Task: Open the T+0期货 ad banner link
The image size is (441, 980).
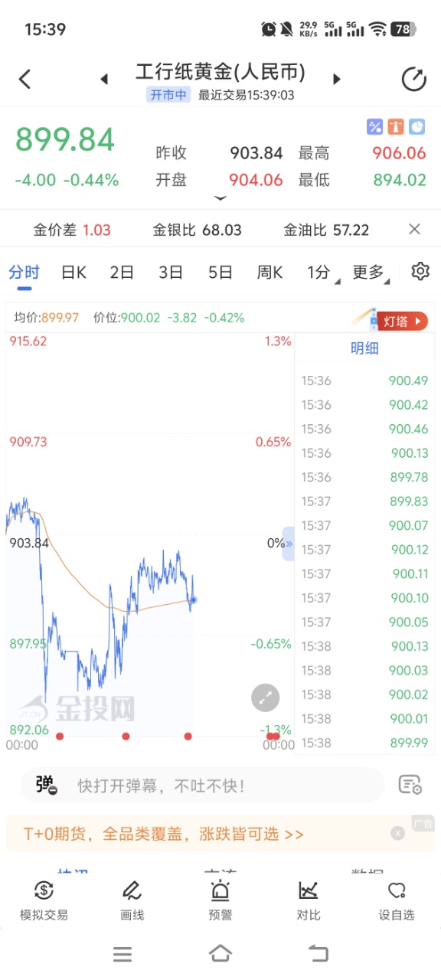Action: [164, 834]
